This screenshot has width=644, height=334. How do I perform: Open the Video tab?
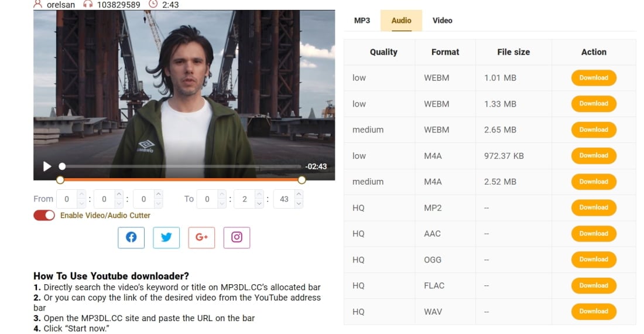click(x=443, y=21)
